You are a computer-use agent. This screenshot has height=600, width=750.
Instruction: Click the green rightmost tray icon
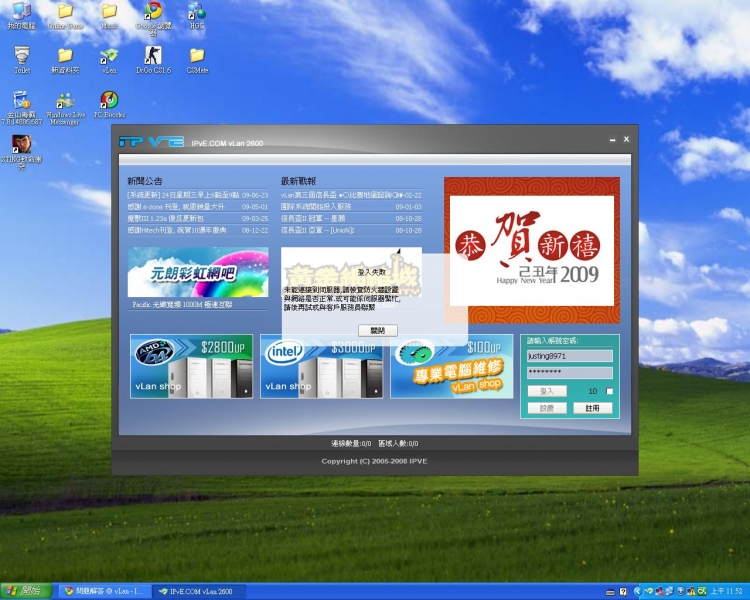pos(702,591)
